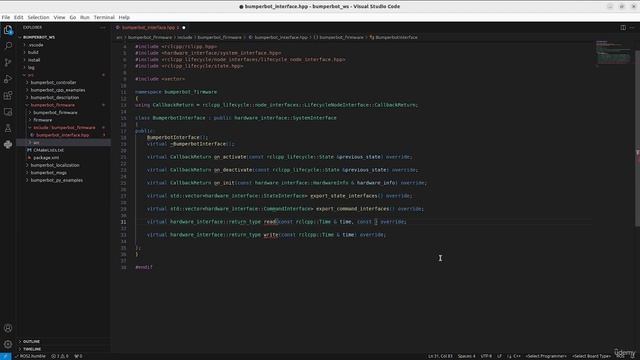Image resolution: width=640 pixels, height=360 pixels.
Task: Open the Accounts icon in activity bar
Action: [8, 328]
